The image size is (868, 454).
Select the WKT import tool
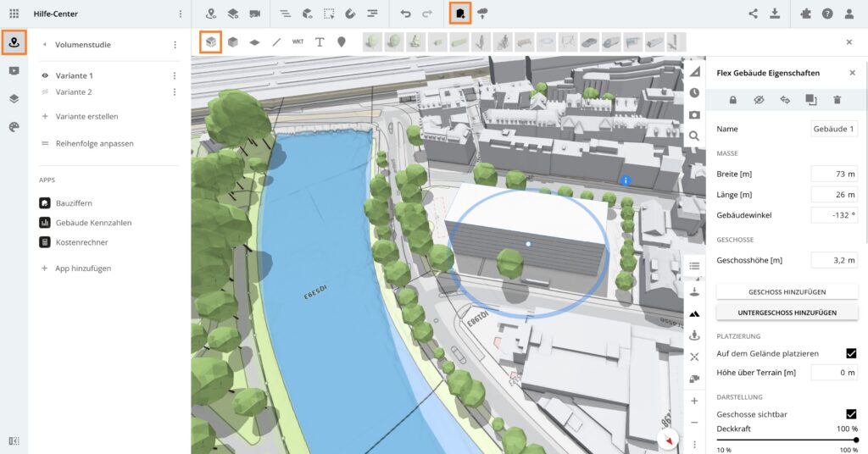298,42
